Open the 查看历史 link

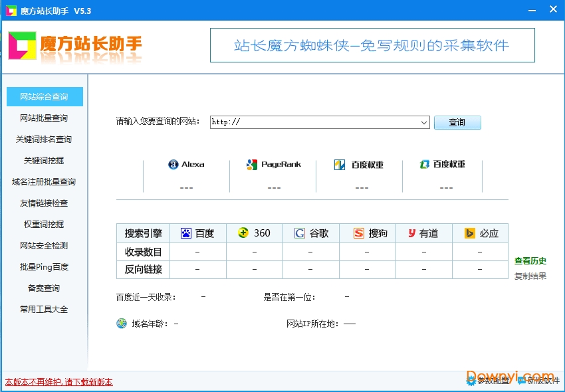tap(530, 261)
